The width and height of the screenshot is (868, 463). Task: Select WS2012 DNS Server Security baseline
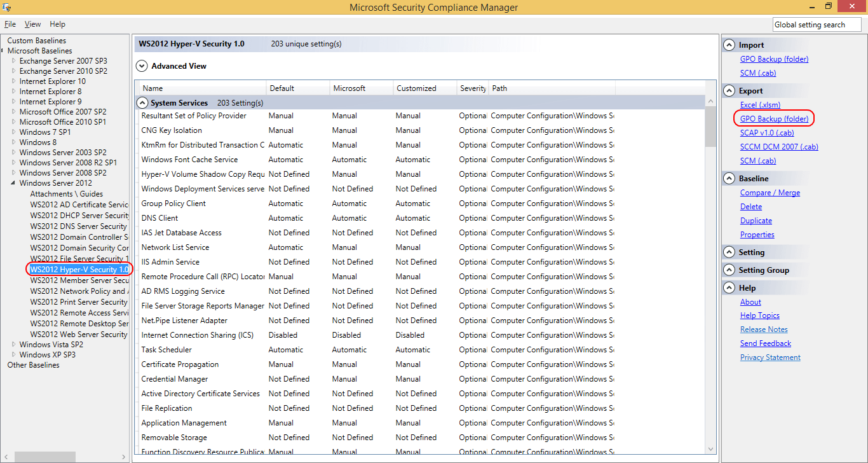point(78,226)
